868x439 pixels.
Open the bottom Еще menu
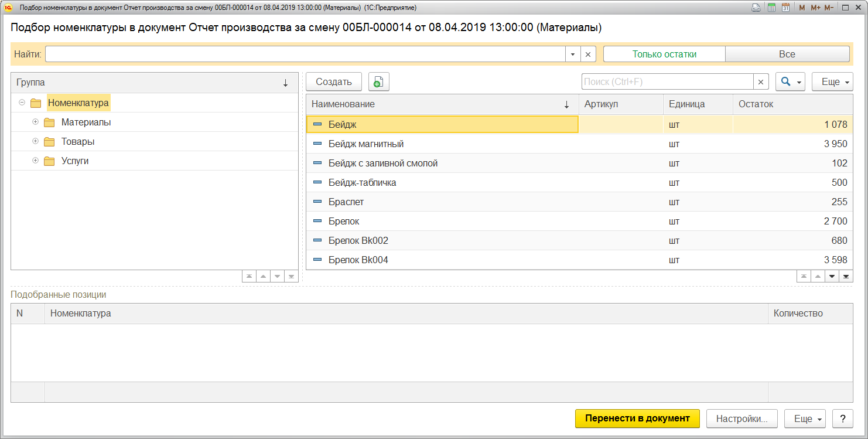(804, 418)
